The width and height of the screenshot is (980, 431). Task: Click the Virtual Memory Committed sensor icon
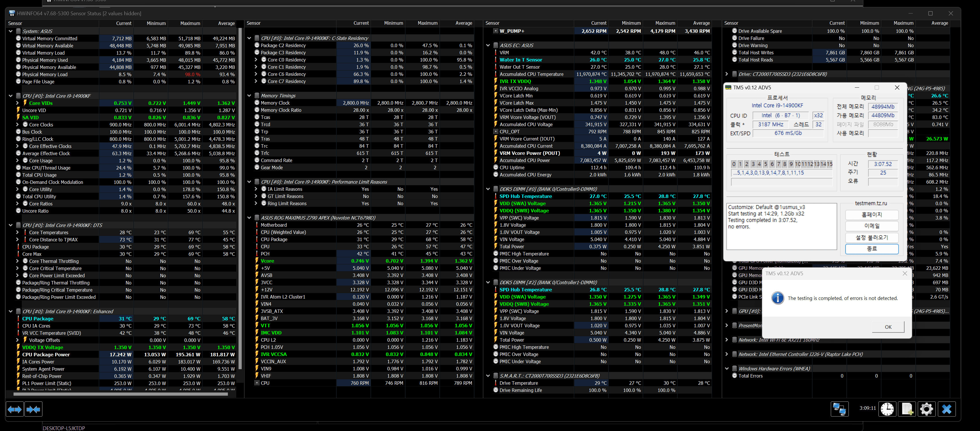(x=18, y=39)
